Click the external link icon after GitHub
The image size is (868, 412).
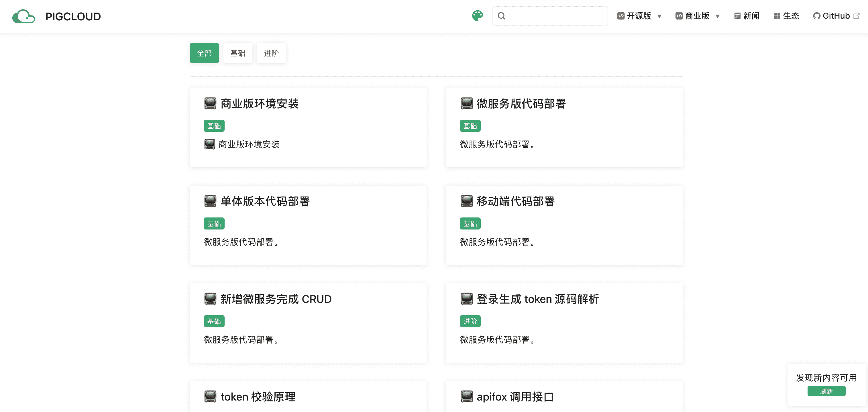pyautogui.click(x=856, y=16)
